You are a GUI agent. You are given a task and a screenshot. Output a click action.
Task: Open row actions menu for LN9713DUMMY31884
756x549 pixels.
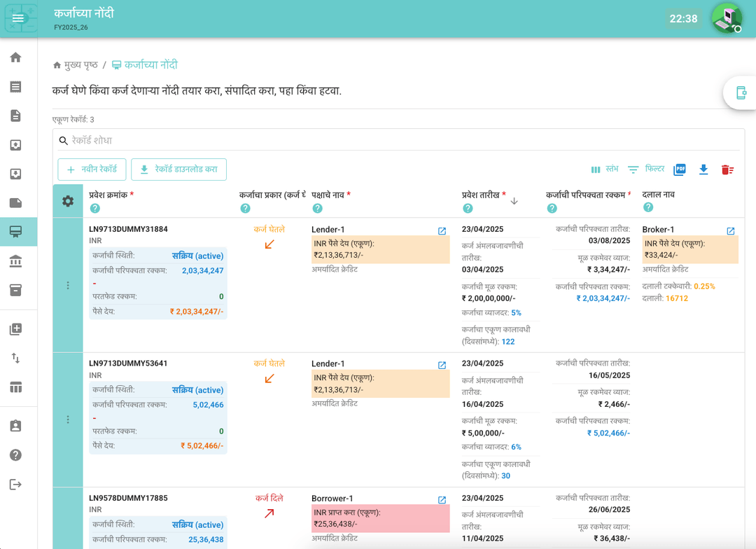pos(68,285)
